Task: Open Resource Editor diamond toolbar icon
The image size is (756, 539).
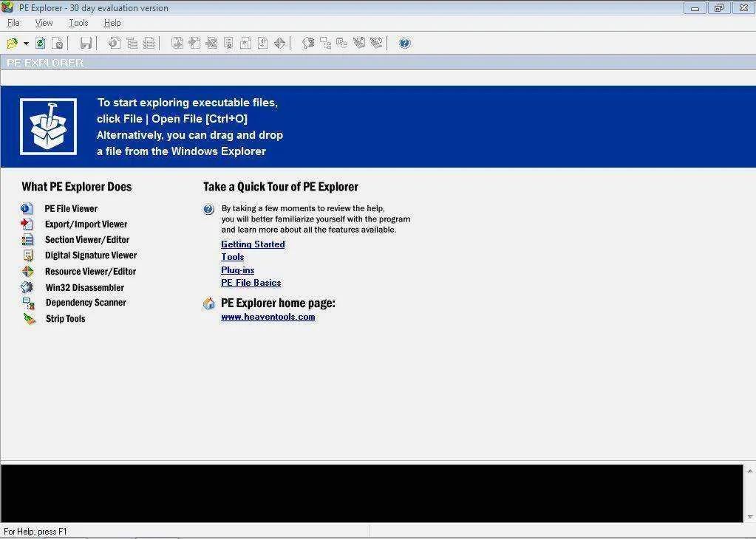Action: (x=279, y=44)
